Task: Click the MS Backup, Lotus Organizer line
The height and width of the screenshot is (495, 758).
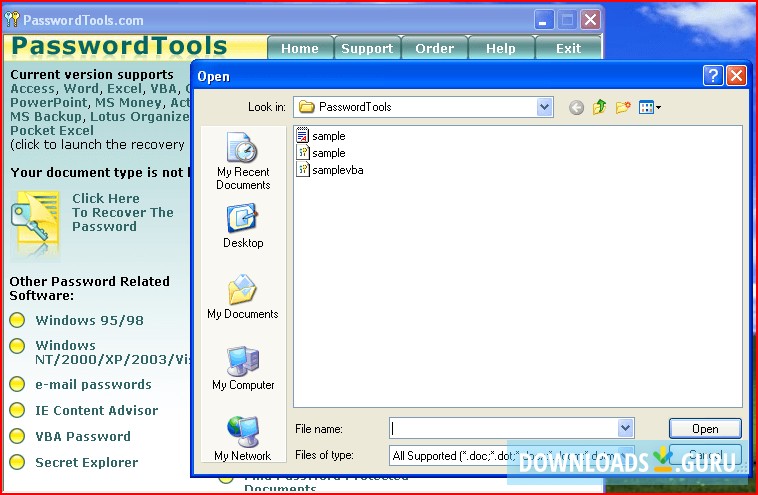Action: [x=100, y=117]
